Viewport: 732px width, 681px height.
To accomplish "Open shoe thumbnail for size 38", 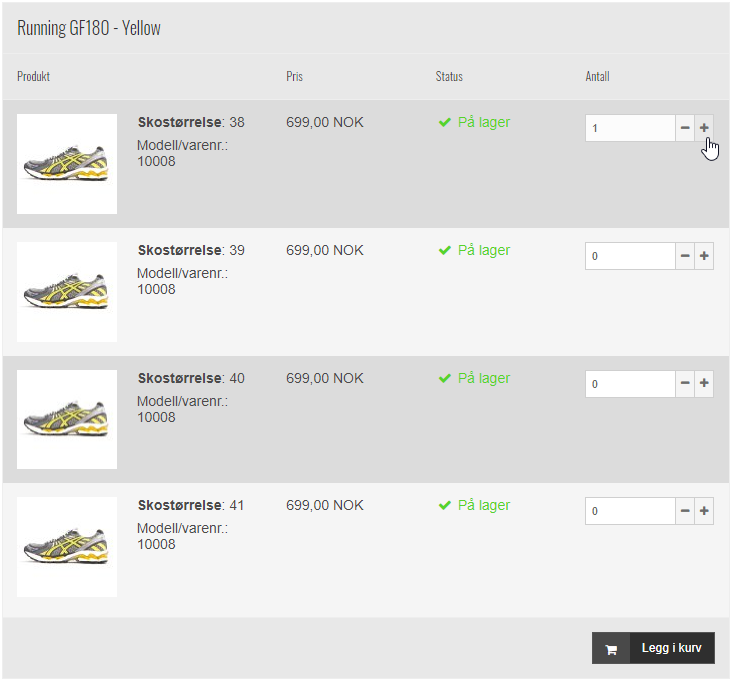I will 67,164.
